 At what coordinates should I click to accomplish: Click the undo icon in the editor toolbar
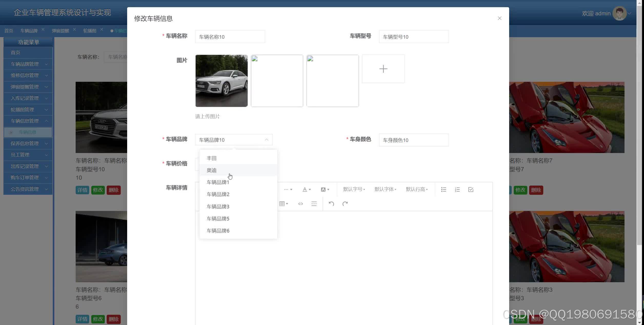331,204
